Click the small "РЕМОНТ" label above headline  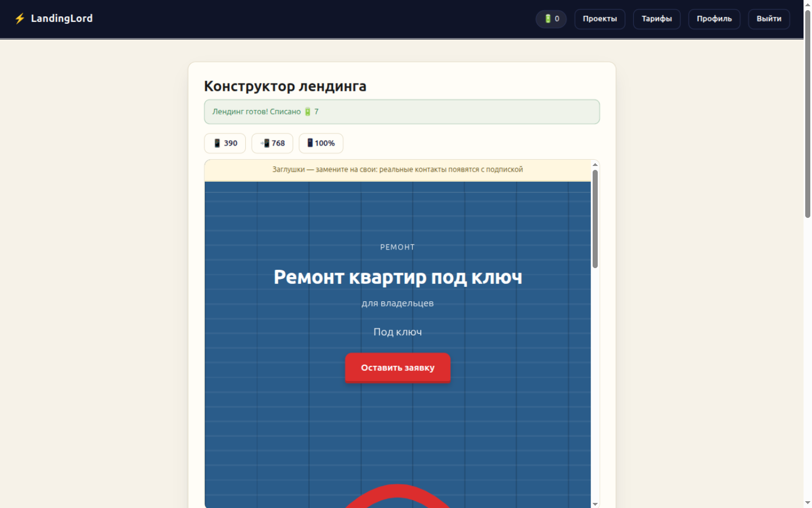click(x=398, y=247)
